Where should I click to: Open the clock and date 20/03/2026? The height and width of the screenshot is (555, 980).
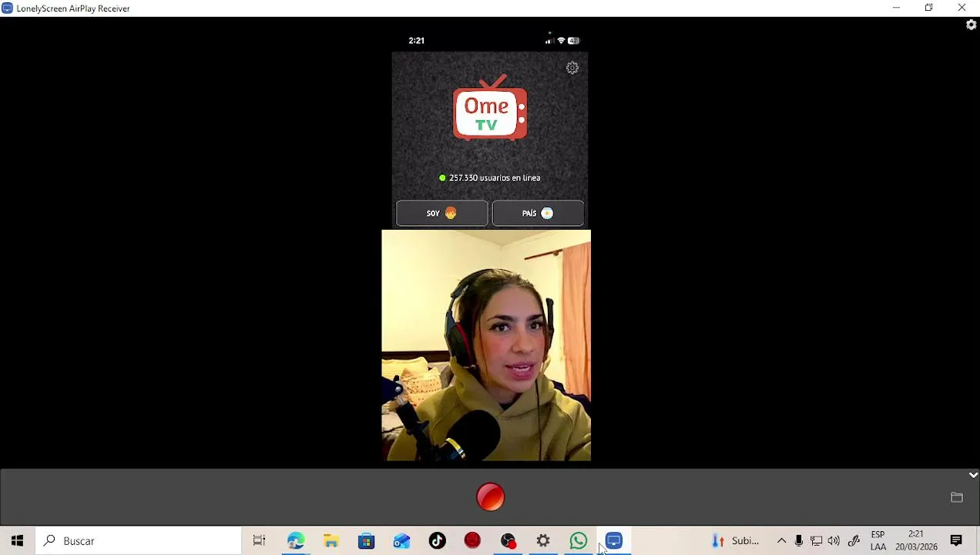916,541
